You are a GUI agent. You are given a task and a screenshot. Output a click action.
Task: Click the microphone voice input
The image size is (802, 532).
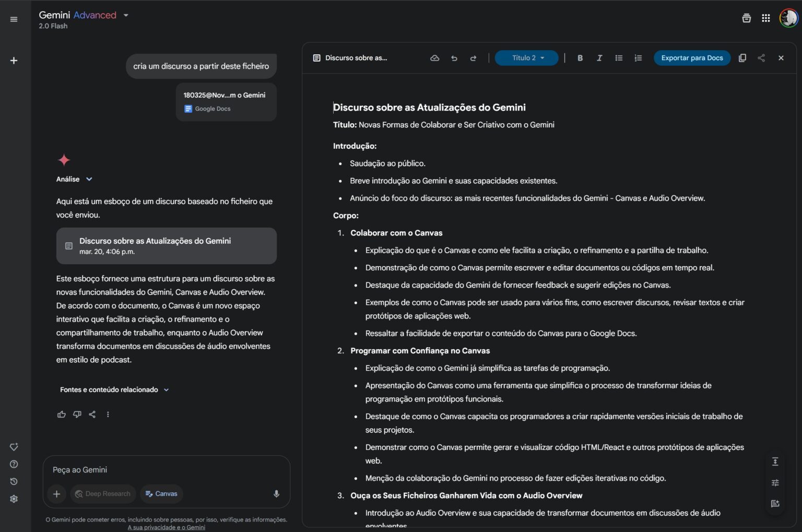(x=276, y=494)
